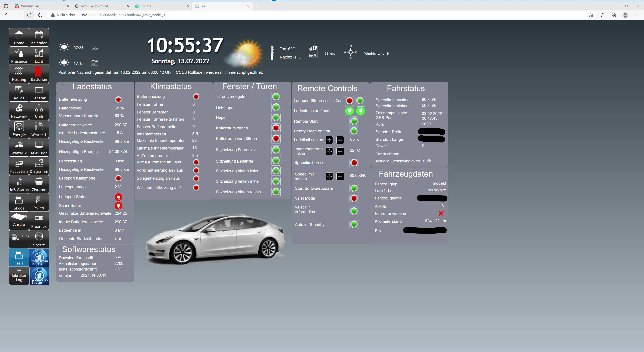Increase Speedlimit setzen with plus
Screen dimensions: 644x352
pos(329,176)
